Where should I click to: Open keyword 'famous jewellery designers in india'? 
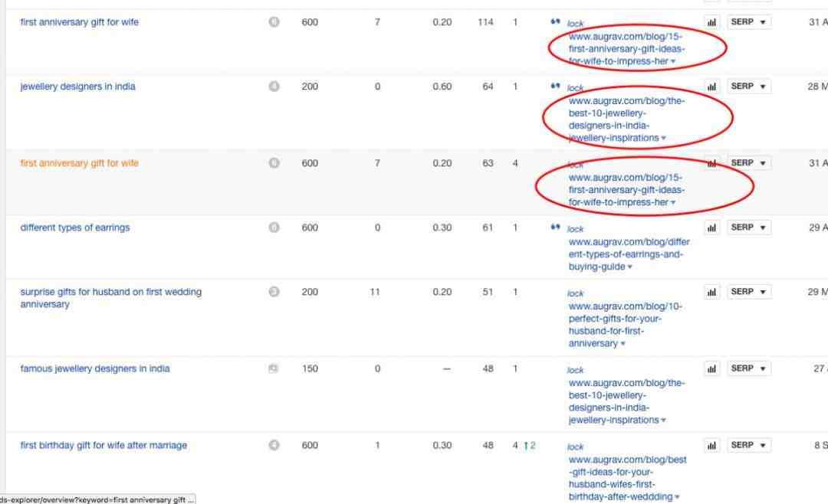coord(95,369)
